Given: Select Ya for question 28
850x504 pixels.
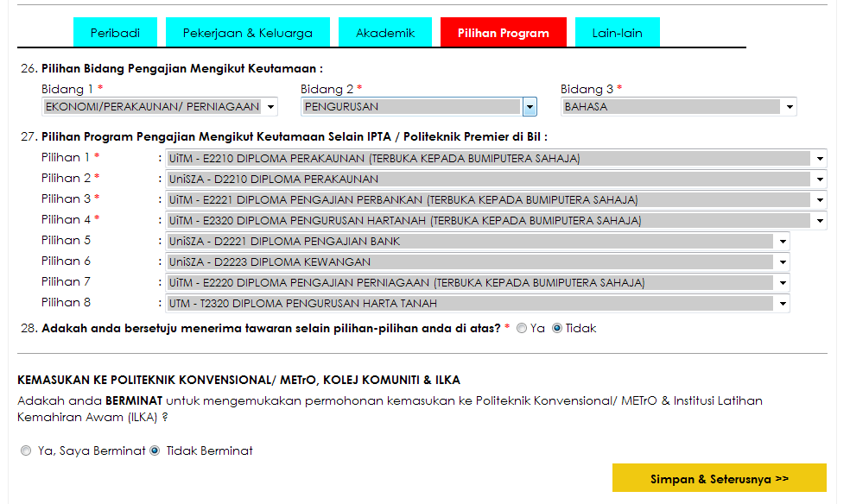Looking at the screenshot, I should click(522, 329).
